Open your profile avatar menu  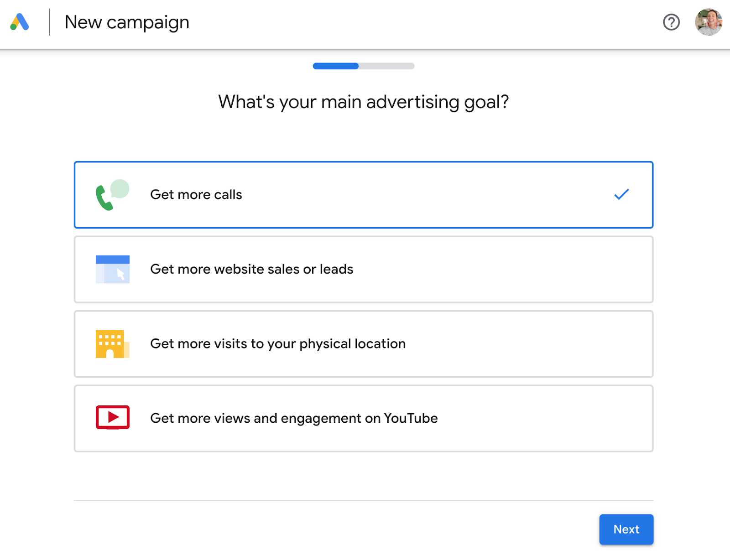coord(708,22)
